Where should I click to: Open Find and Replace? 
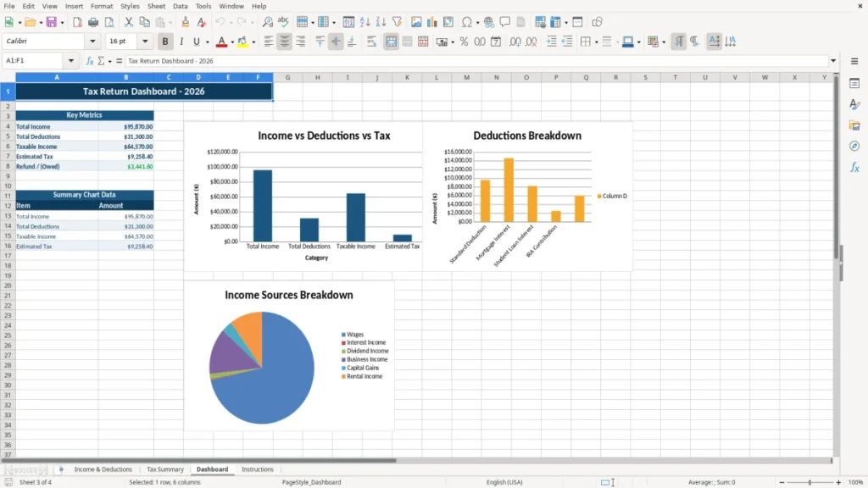tap(267, 22)
